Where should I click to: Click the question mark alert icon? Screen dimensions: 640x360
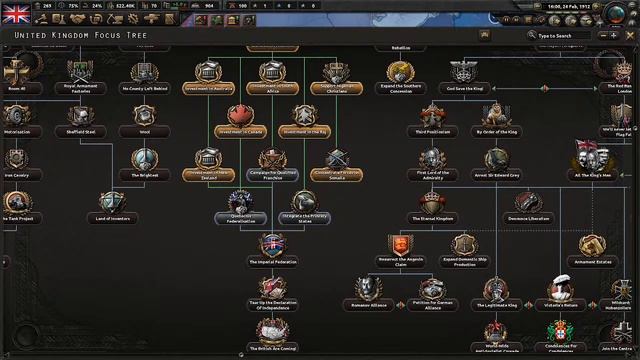click(249, 20)
